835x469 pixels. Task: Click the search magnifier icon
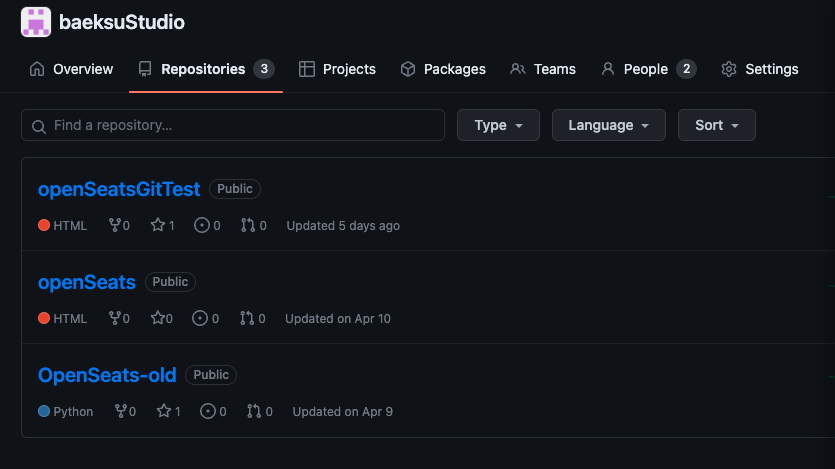click(x=38, y=126)
